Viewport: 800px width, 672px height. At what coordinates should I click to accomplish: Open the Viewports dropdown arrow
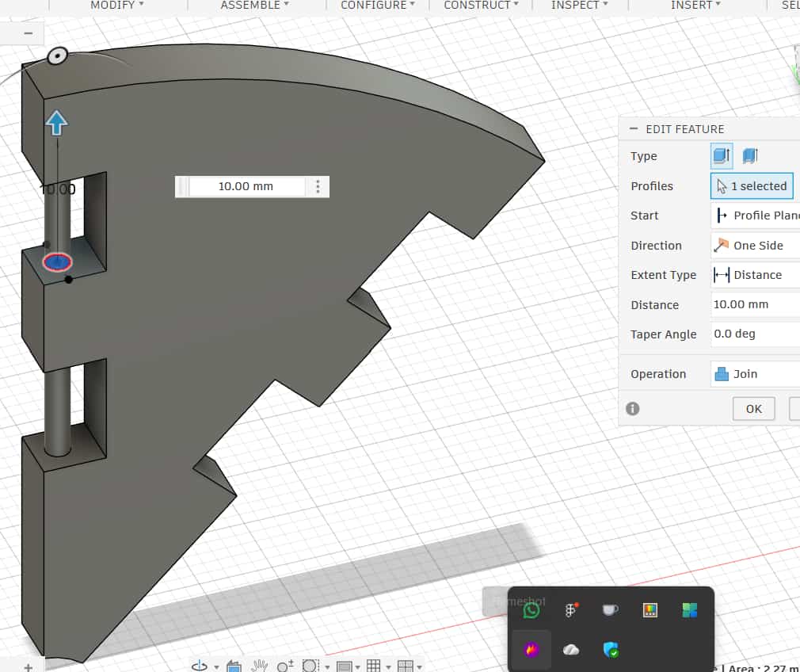click(419, 667)
